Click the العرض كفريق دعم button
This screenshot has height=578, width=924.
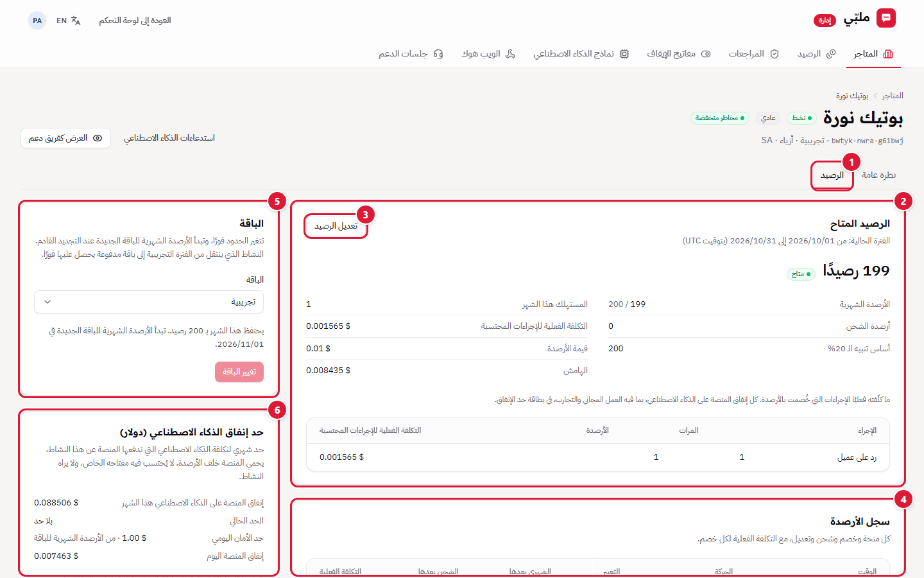coord(65,138)
